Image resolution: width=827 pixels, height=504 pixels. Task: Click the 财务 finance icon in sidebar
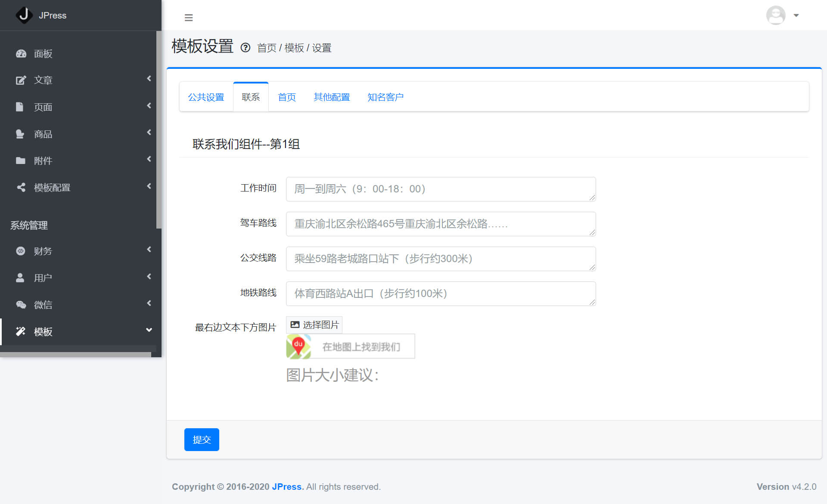[21, 251]
